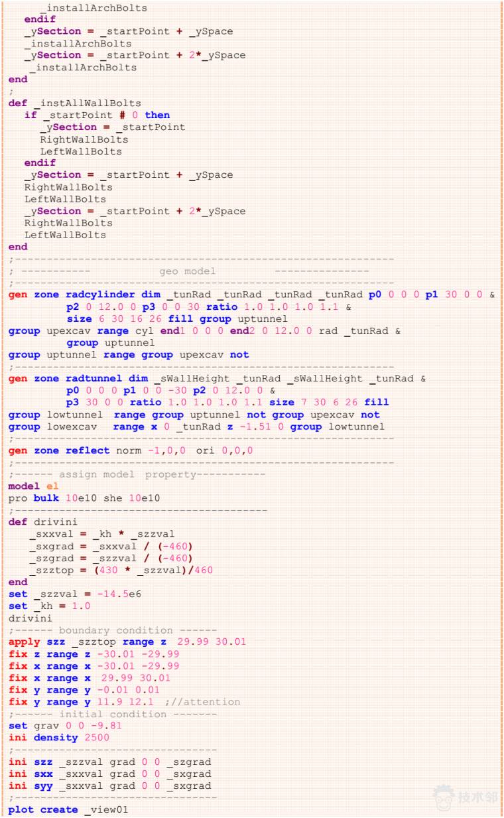504x818 pixels.
Task: Click the "fix y range y -0.01 0.01" line
Action: [x=84, y=690]
